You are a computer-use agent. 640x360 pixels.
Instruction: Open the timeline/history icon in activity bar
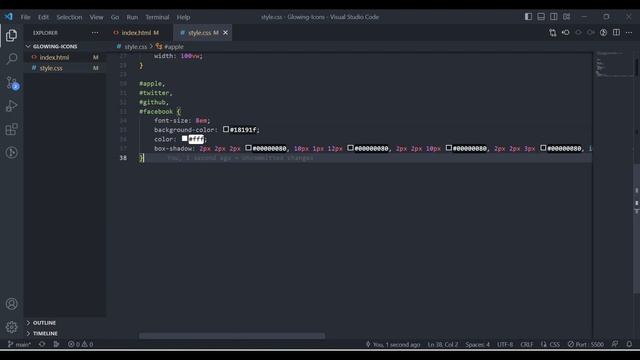(x=11, y=153)
